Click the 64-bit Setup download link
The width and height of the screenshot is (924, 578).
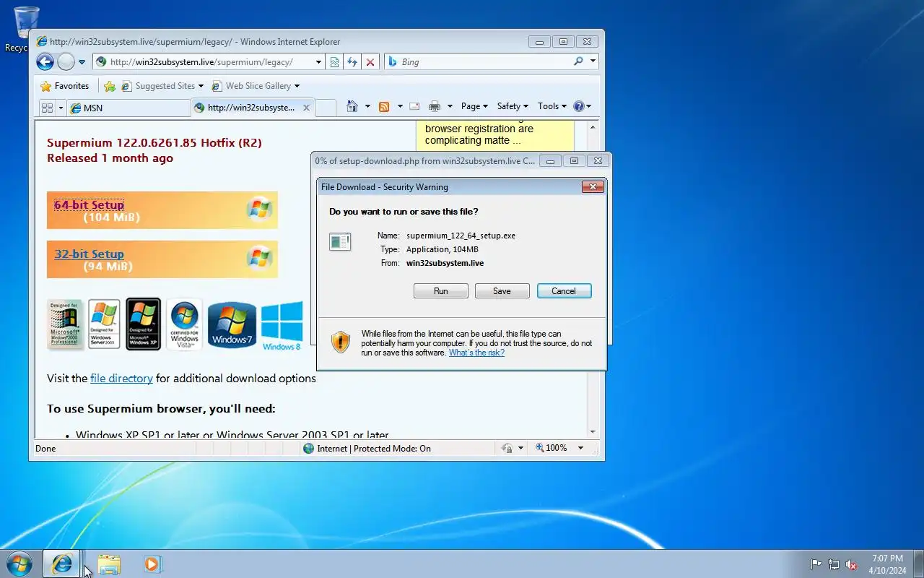coord(90,204)
